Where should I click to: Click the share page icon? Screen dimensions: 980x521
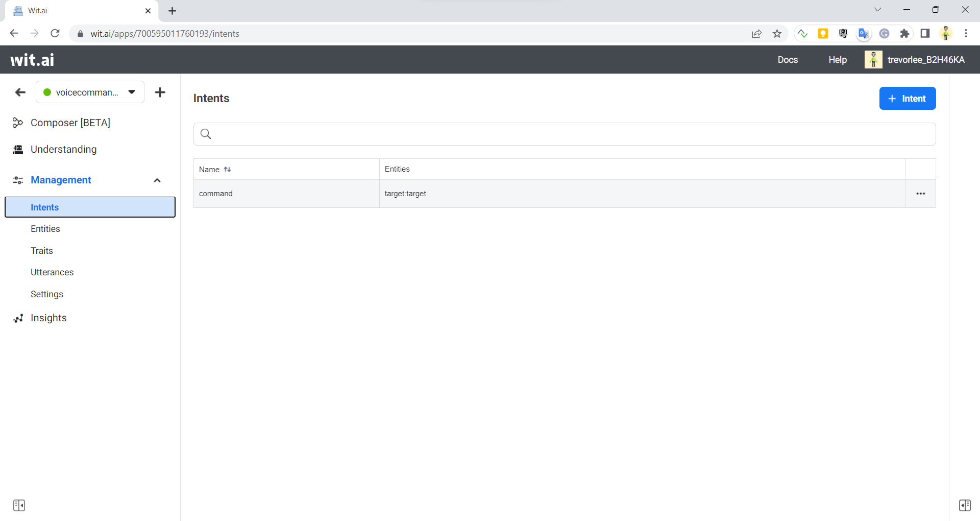[x=756, y=34]
